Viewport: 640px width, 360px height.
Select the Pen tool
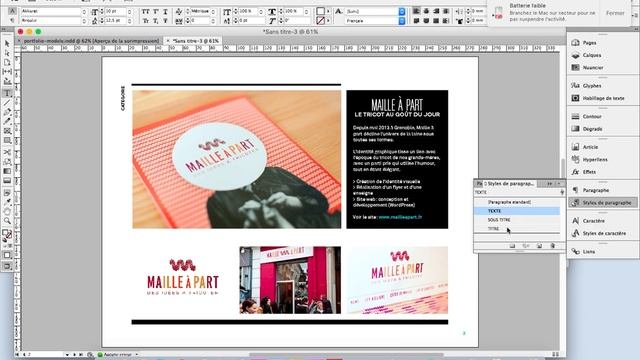click(x=7, y=112)
